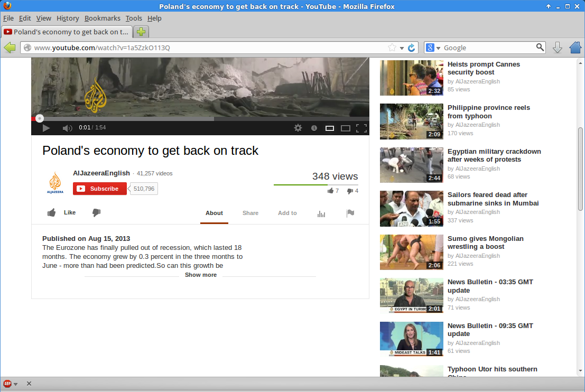Expand description with Show more
The width and height of the screenshot is (585, 392).
(x=201, y=275)
